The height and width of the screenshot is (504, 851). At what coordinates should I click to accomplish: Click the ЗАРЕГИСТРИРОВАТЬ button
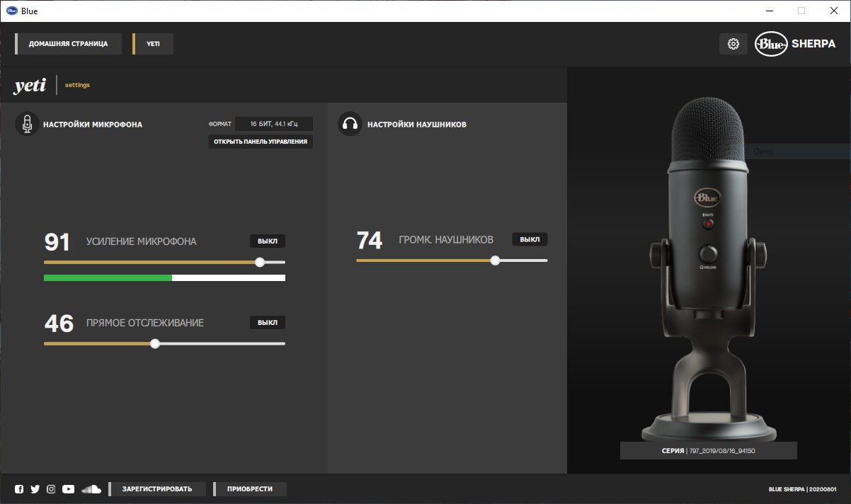point(157,489)
